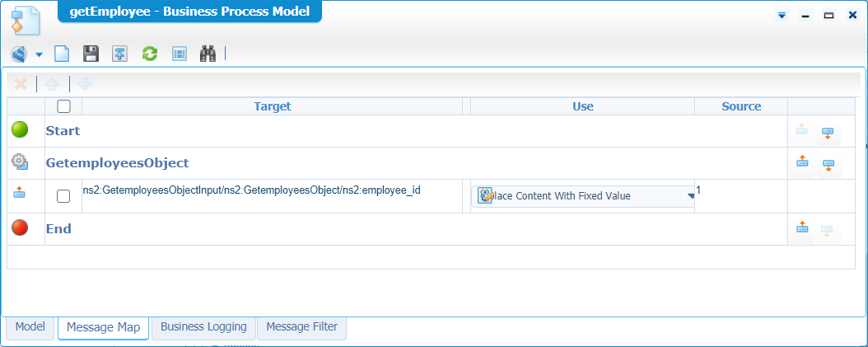This screenshot has height=347, width=868.
Task: Click the green refresh icon
Action: (150, 54)
